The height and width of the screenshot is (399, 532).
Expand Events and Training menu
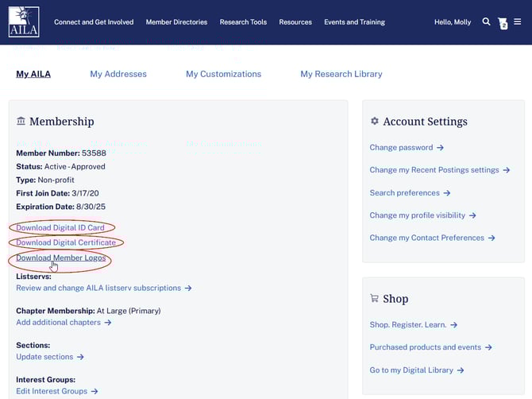354,22
